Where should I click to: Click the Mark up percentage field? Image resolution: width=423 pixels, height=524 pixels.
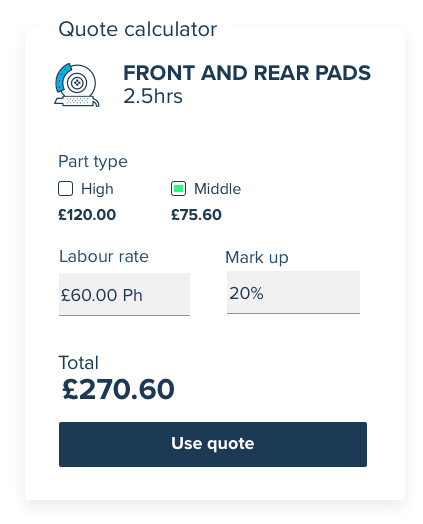point(293,292)
